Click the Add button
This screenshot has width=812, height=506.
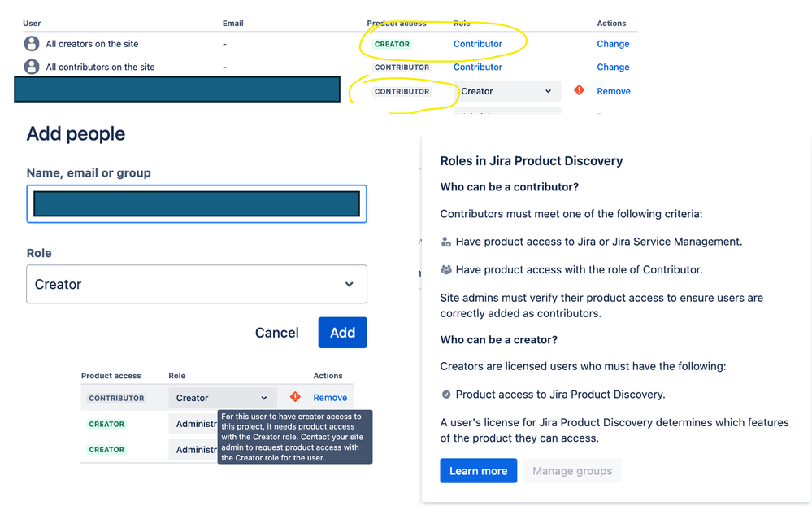pyautogui.click(x=343, y=333)
